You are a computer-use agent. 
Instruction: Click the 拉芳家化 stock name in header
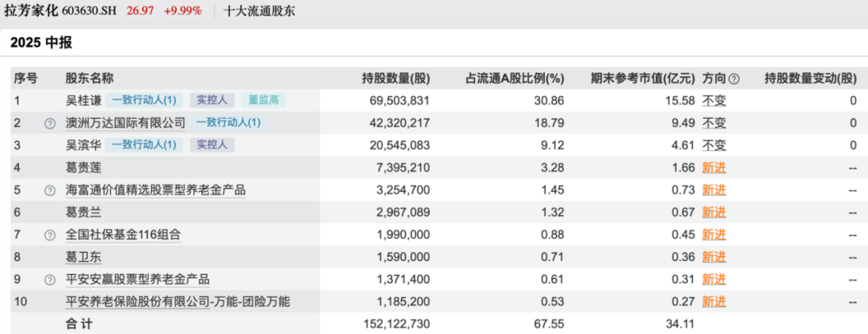33,12
